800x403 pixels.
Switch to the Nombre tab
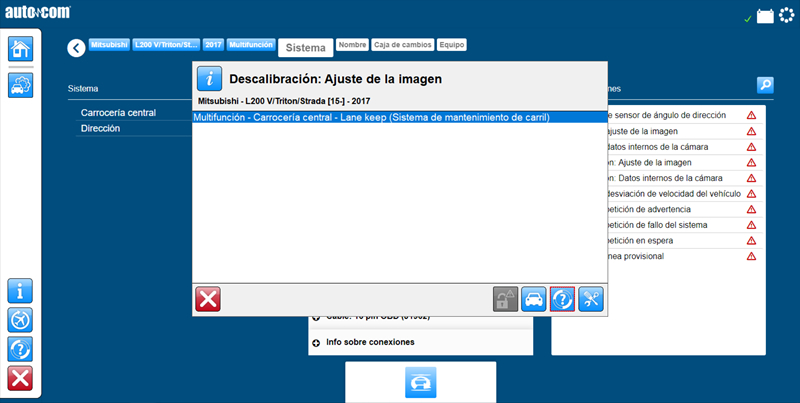click(352, 45)
